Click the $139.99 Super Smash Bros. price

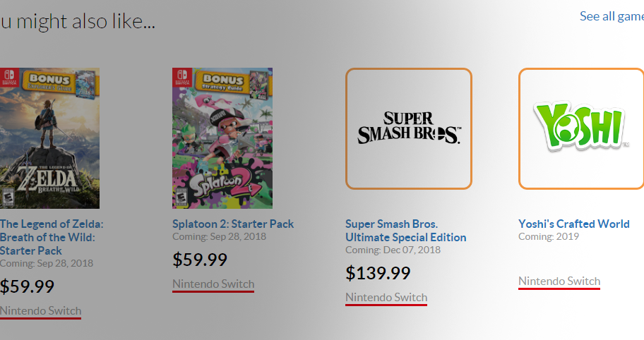(x=378, y=273)
